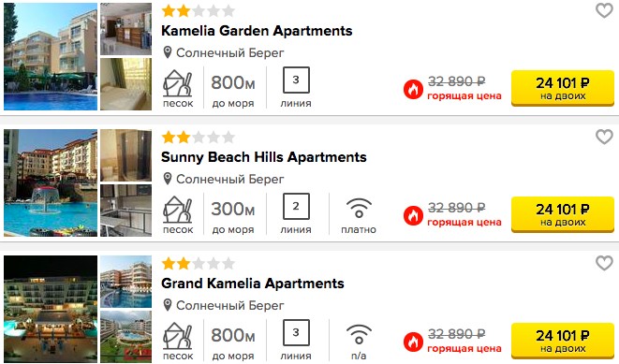Click Wi-Fi paid icon for Sunny Beach Hills
Image resolution: width=619 pixels, height=364 pixels.
tap(359, 208)
